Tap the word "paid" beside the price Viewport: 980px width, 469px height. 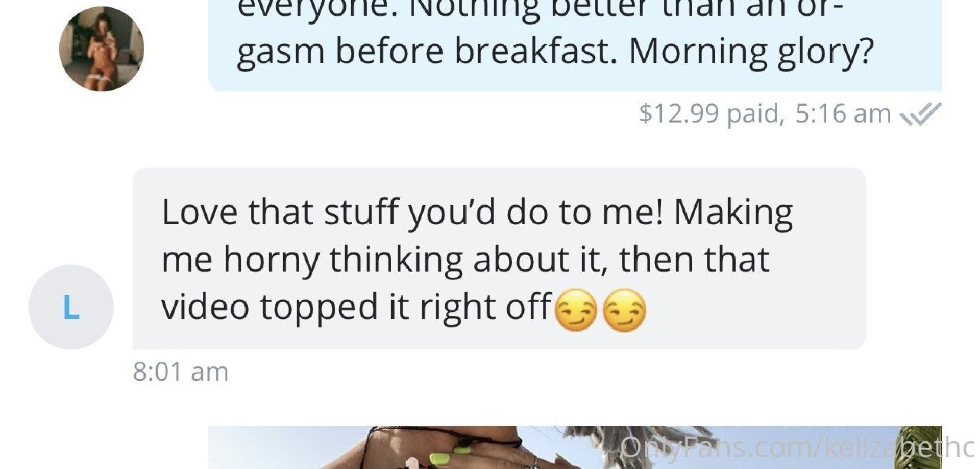(753, 114)
